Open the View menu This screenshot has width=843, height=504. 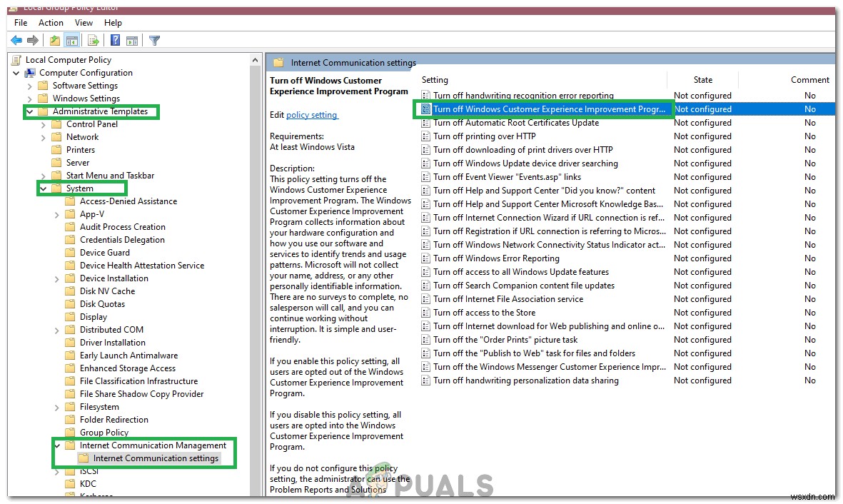coord(84,23)
